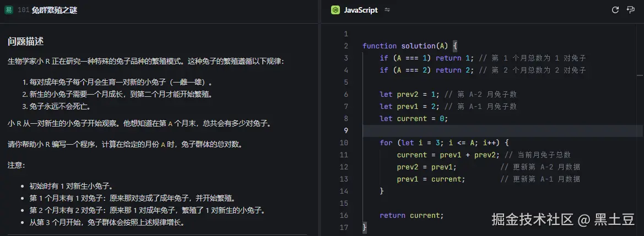Click the sentence starting 小 R 从一对新生的小兔子

pos(139,123)
